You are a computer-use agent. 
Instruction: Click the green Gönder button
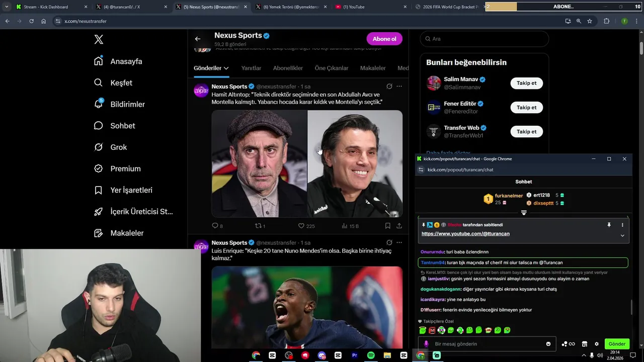click(x=617, y=344)
